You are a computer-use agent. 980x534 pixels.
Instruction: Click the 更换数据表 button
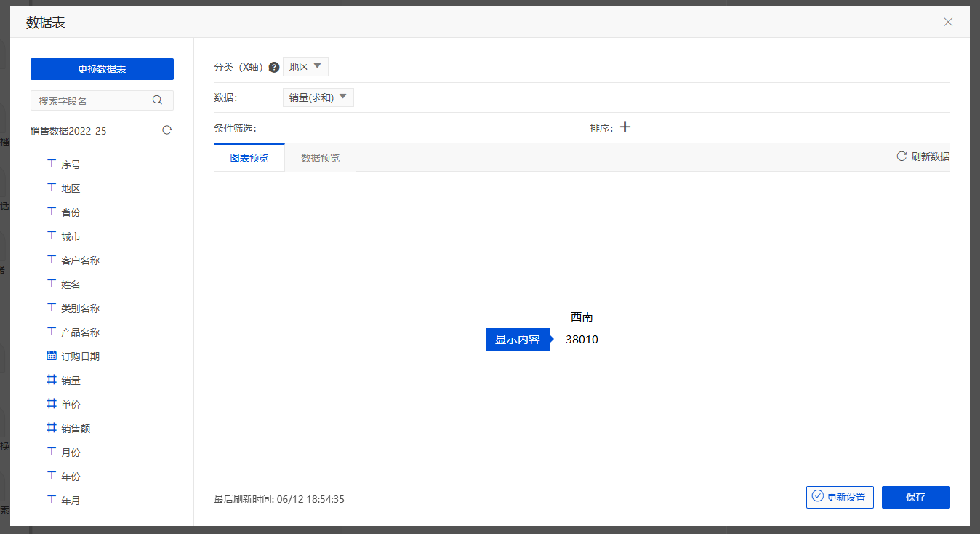[x=102, y=69]
